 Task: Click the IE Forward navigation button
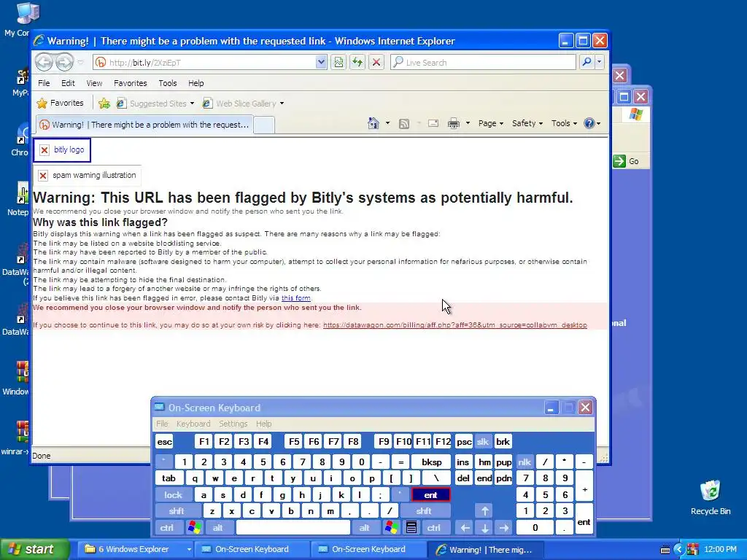tap(65, 63)
